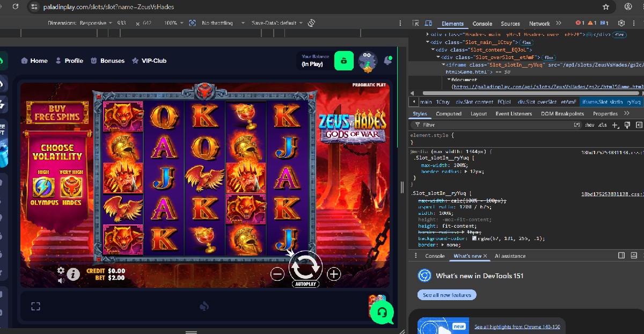Open the Profile page
The width and height of the screenshot is (644, 334).
(69, 61)
